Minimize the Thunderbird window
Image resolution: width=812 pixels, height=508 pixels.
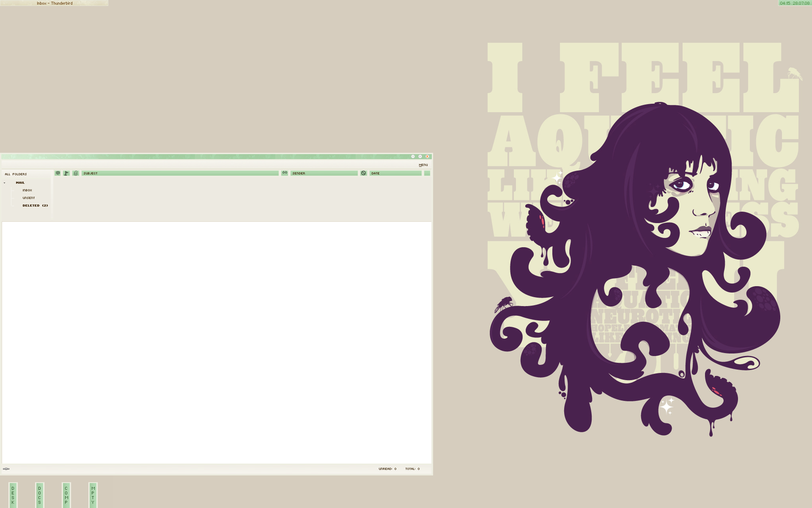pos(413,157)
